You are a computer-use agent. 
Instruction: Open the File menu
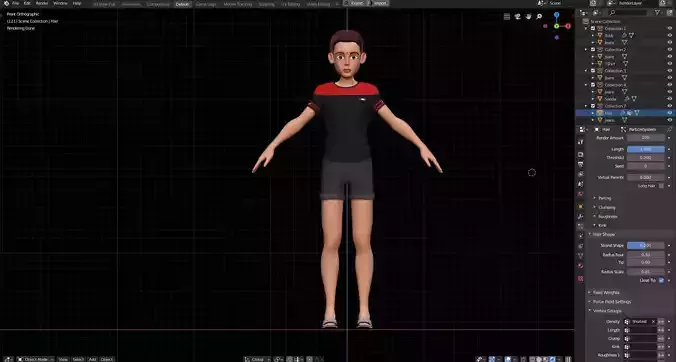coord(16,3)
